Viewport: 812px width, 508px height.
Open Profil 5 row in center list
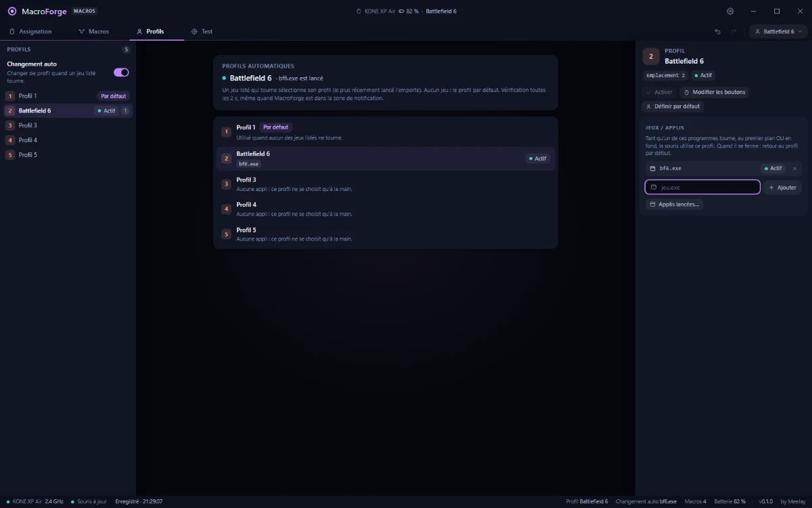[x=386, y=234]
